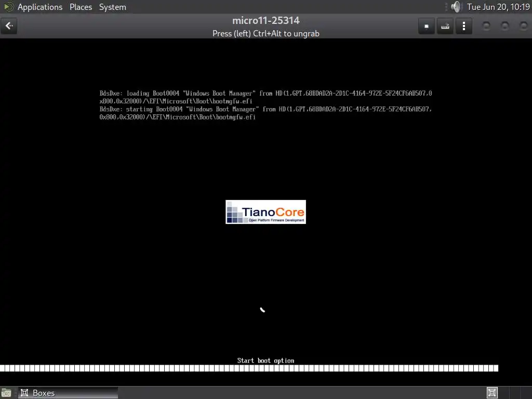Viewport: 532px width, 399px height.
Task: Open the Applications menu
Action: tap(40, 7)
